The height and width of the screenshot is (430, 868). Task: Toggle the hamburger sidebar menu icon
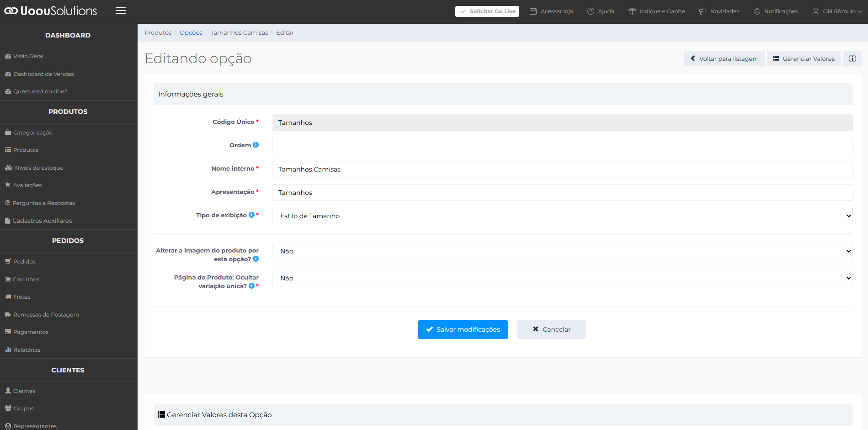(121, 11)
